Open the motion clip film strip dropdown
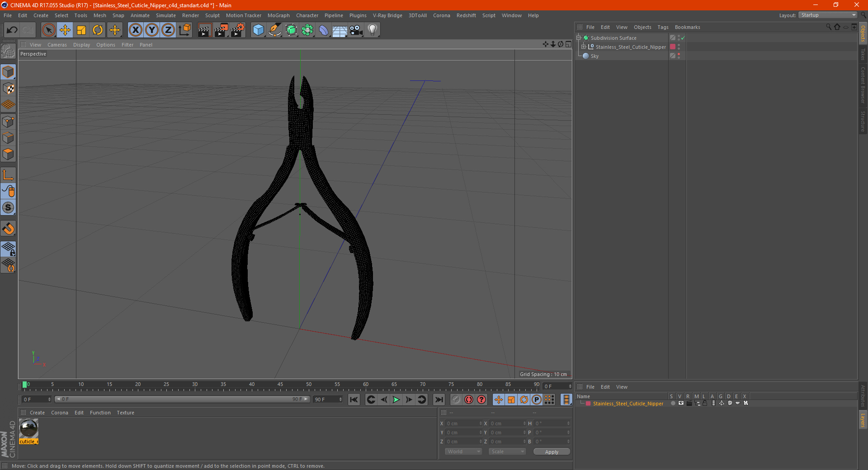The width and height of the screenshot is (868, 470). tap(566, 399)
